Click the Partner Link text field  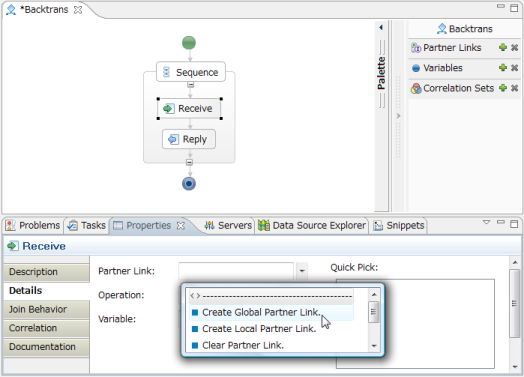pos(236,271)
